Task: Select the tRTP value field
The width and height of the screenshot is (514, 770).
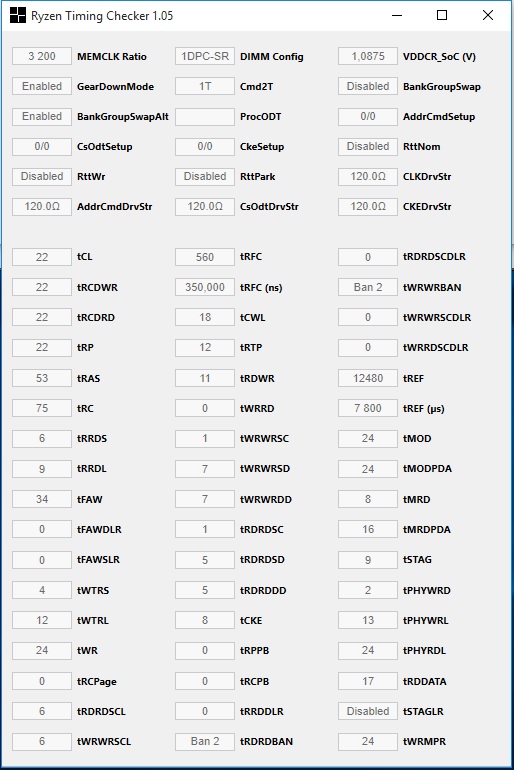Action: click(205, 347)
